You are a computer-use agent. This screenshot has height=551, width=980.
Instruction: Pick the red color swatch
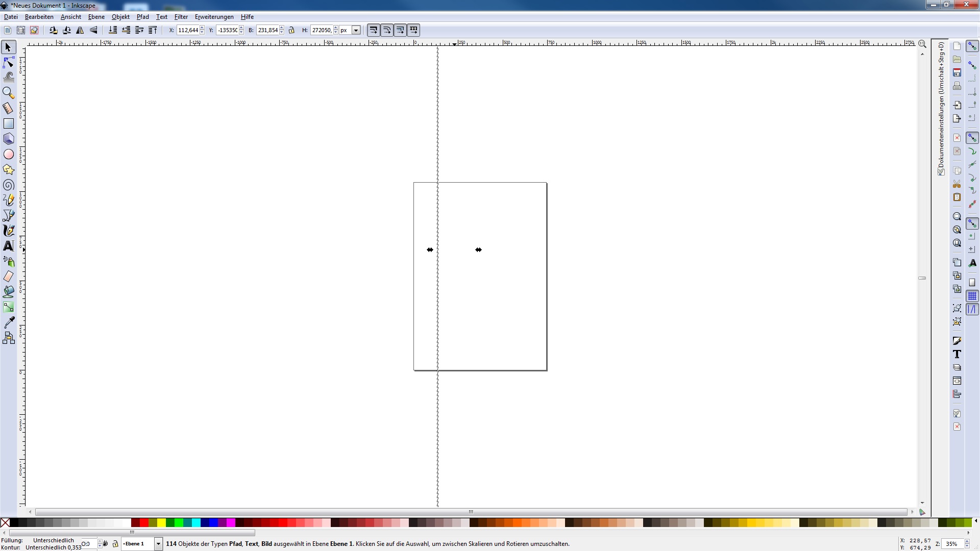144,522
